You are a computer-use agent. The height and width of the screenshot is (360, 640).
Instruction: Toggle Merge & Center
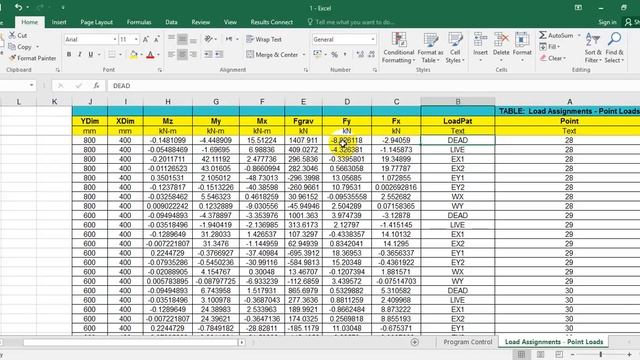pos(273,54)
